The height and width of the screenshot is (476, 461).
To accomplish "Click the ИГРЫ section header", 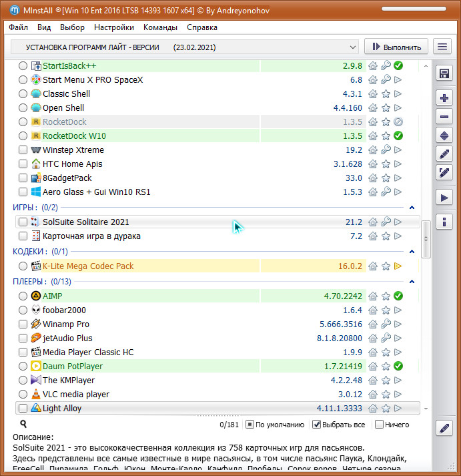I will point(35,208).
